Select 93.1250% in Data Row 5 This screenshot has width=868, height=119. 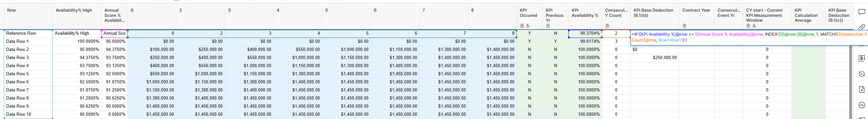tap(77, 74)
